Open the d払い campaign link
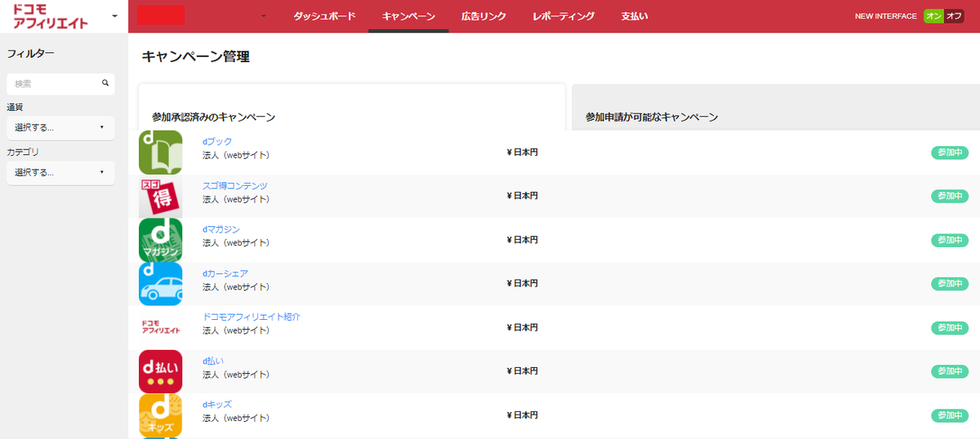Image resolution: width=980 pixels, height=439 pixels. coord(213,361)
